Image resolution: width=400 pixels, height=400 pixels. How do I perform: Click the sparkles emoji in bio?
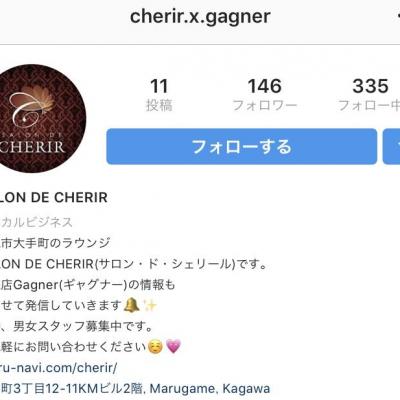(x=149, y=305)
